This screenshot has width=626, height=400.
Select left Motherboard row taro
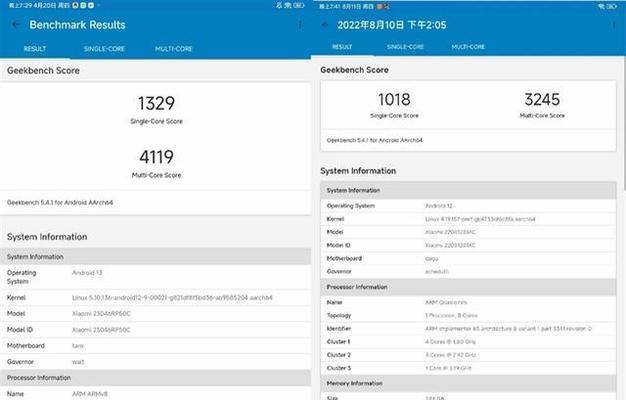(155, 346)
